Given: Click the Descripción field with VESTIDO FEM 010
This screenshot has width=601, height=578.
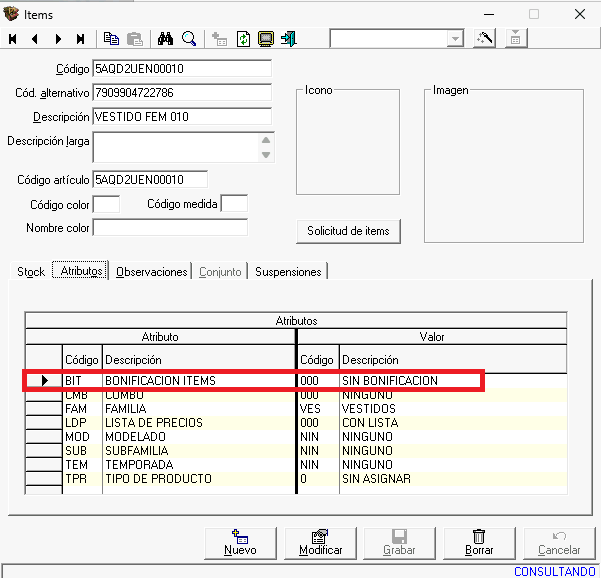Looking at the screenshot, I should [x=181, y=116].
